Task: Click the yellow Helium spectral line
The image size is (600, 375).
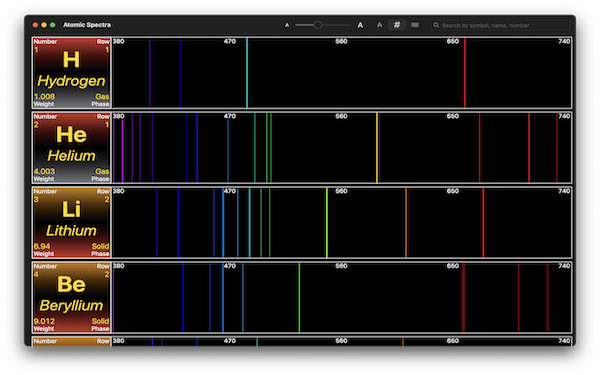Action: coord(377,148)
